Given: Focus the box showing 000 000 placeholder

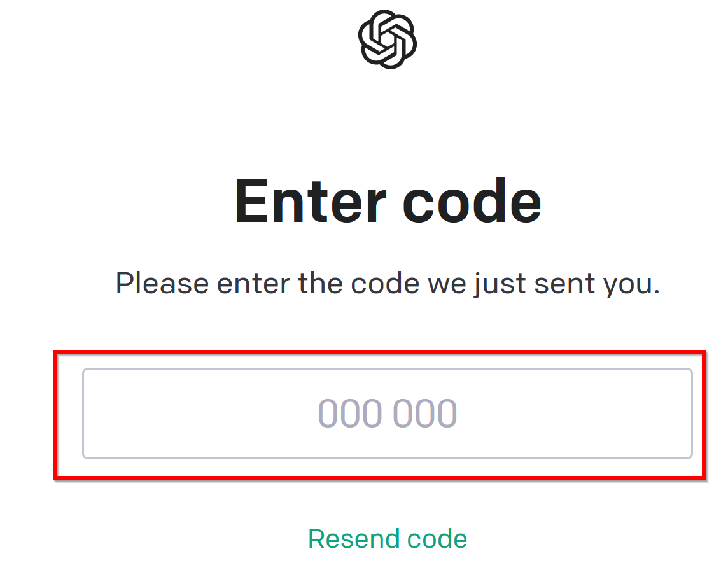Looking at the screenshot, I should (387, 413).
